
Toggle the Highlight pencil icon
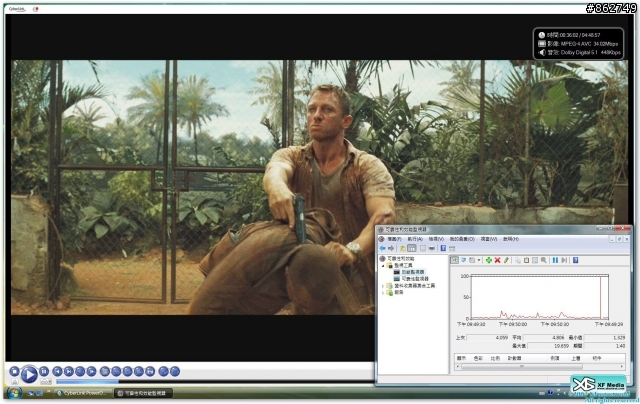pos(506,260)
